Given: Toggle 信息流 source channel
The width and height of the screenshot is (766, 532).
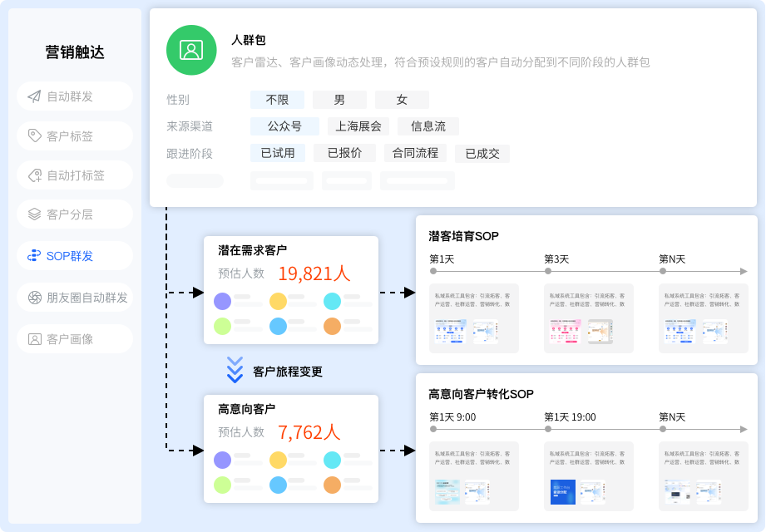Looking at the screenshot, I should click(428, 126).
